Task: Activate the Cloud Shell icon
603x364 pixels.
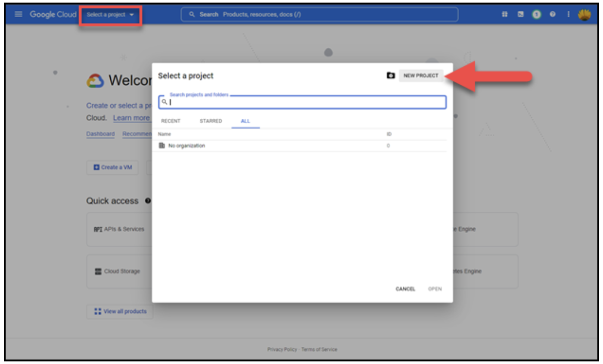Action: pos(520,15)
